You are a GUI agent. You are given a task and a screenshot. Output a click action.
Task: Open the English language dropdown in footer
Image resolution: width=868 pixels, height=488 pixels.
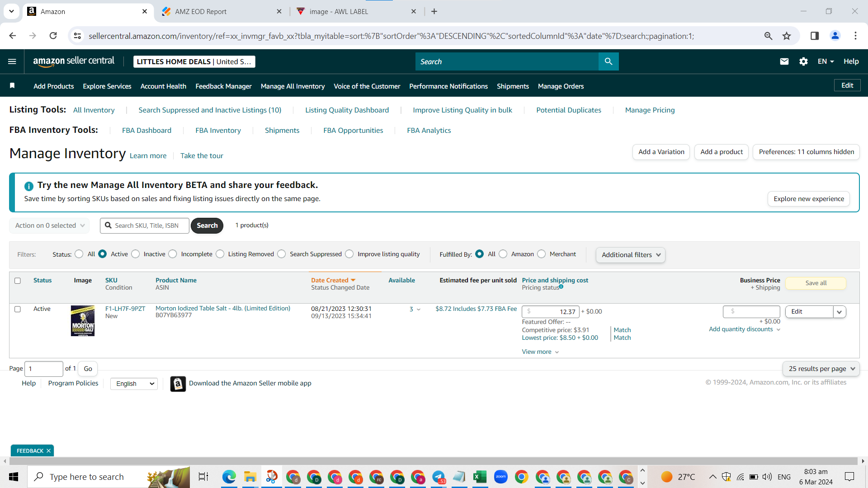(x=134, y=384)
